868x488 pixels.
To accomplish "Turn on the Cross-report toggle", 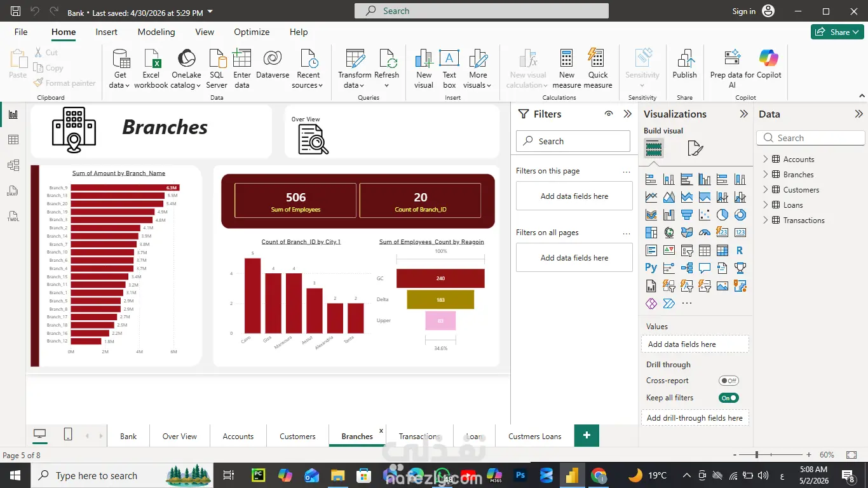I will [729, 381].
